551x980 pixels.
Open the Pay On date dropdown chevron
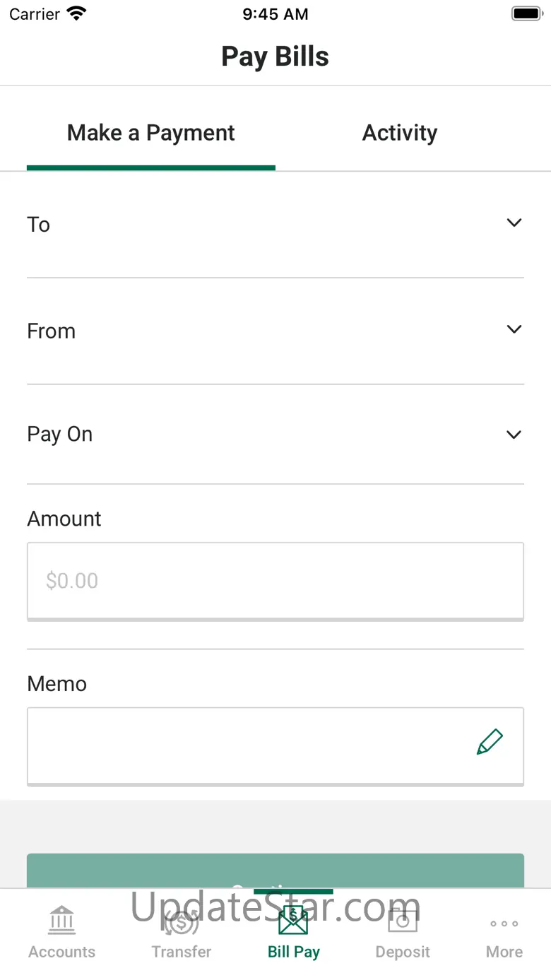pos(514,435)
